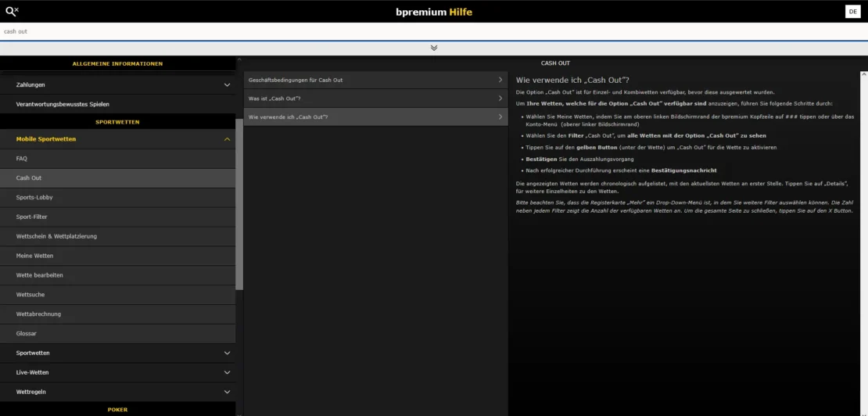Open Wette bearbeiten item
868x416 pixels.
click(117, 275)
